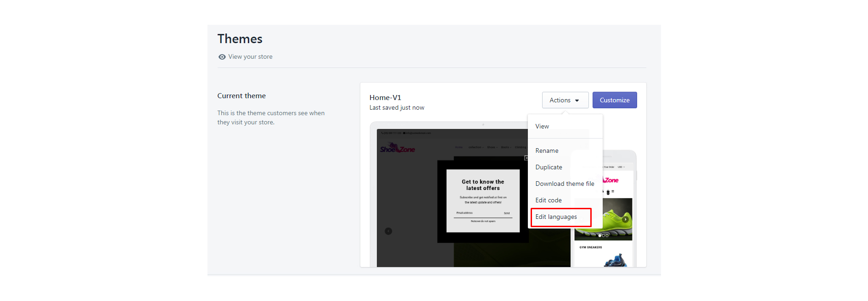Select Edit code from the menu

coord(548,200)
